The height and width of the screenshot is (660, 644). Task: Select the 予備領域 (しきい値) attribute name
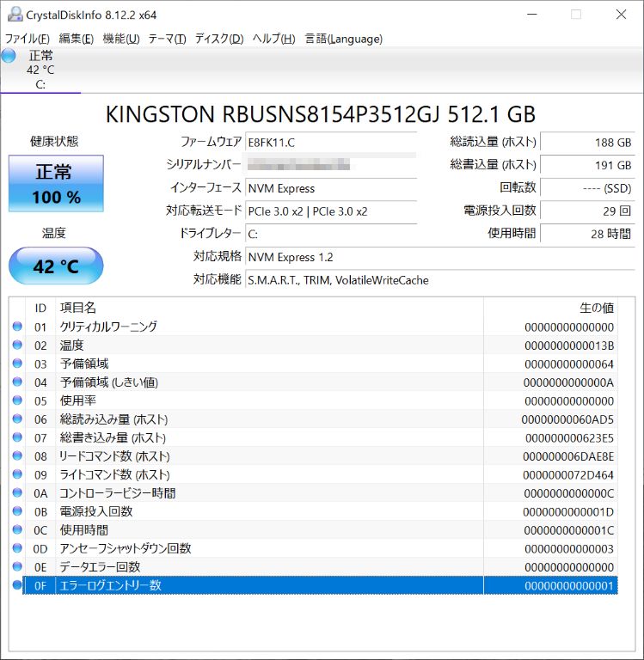pos(109,382)
